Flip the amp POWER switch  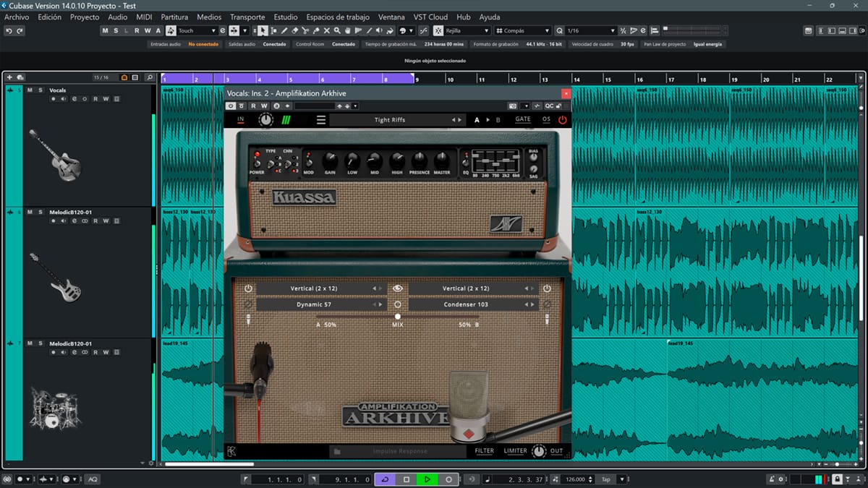tap(257, 162)
